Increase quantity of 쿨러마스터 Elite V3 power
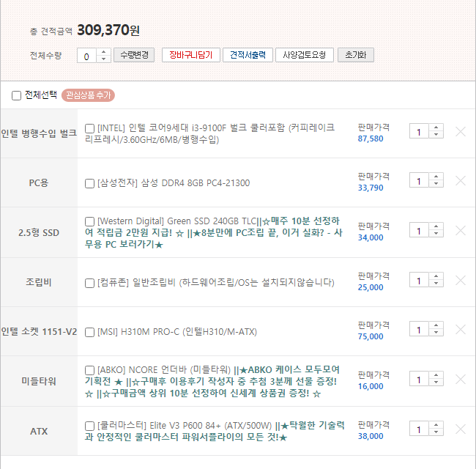Image resolution: width=476 pixels, height=469 pixels. coord(436,425)
